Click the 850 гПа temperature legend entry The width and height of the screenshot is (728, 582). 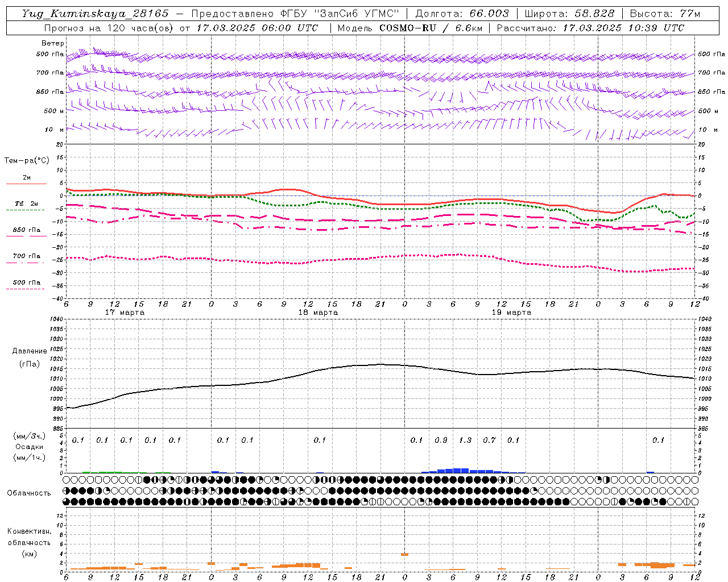coord(27,230)
